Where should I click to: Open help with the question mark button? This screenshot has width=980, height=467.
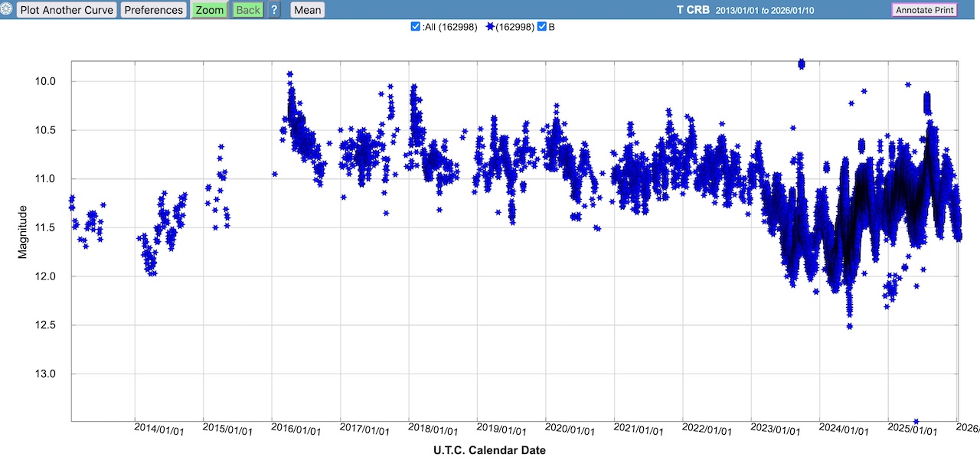coord(274,10)
